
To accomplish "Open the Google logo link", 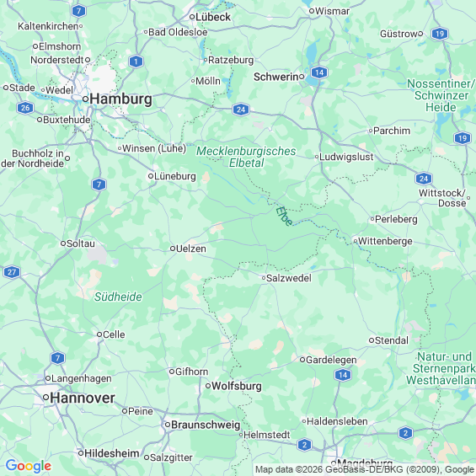I will point(29,466).
